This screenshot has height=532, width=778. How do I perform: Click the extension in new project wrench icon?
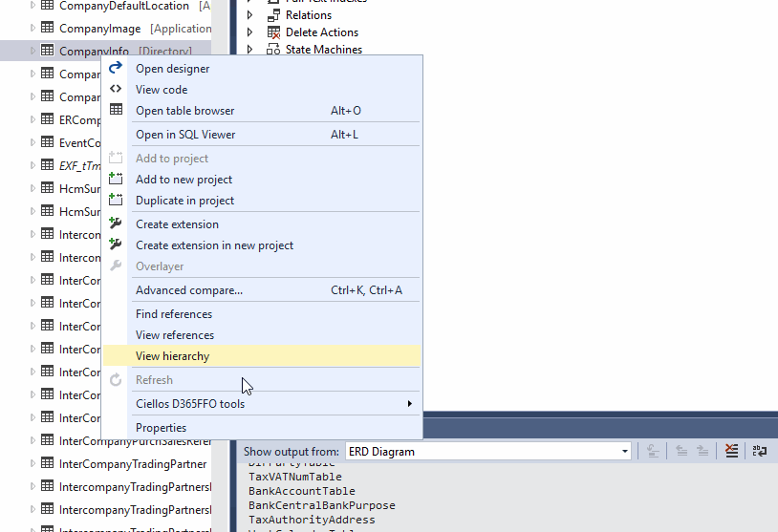coord(116,244)
